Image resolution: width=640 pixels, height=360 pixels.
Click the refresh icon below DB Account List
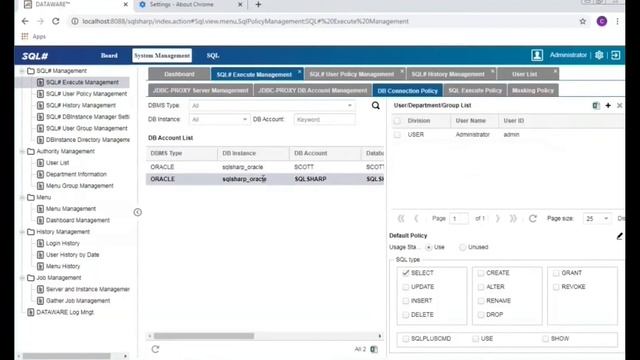pyautogui.click(x=155, y=349)
